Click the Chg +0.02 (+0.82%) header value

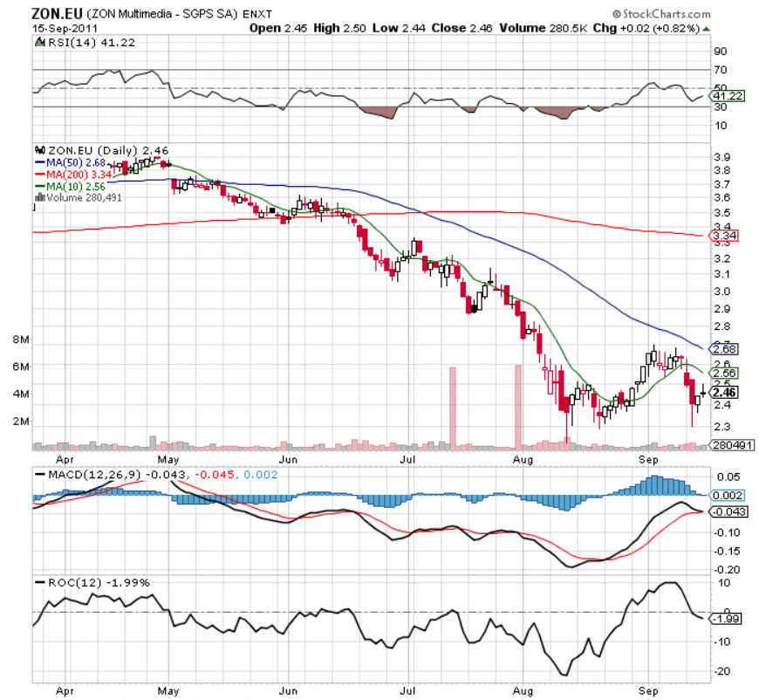(x=646, y=28)
